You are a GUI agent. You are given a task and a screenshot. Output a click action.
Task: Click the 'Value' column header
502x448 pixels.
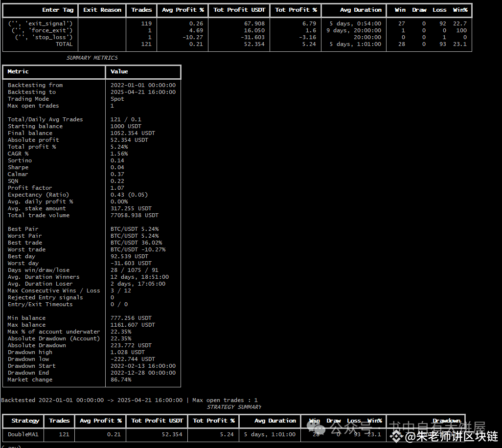(x=119, y=72)
